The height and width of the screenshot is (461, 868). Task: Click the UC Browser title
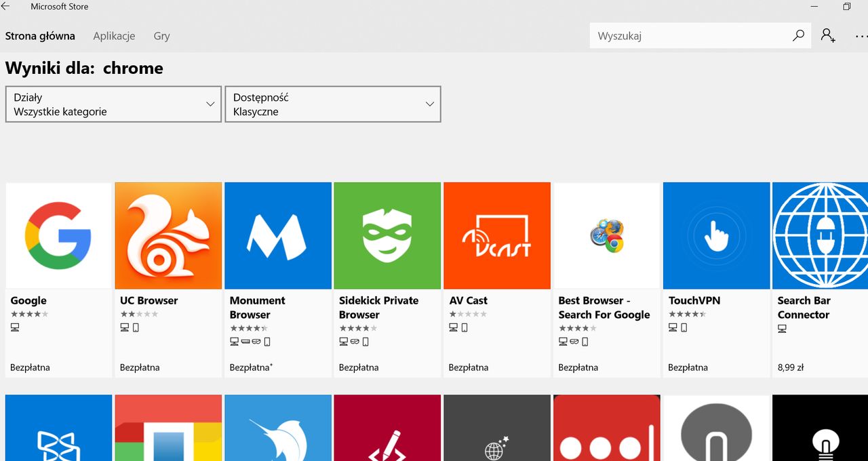[x=149, y=300]
